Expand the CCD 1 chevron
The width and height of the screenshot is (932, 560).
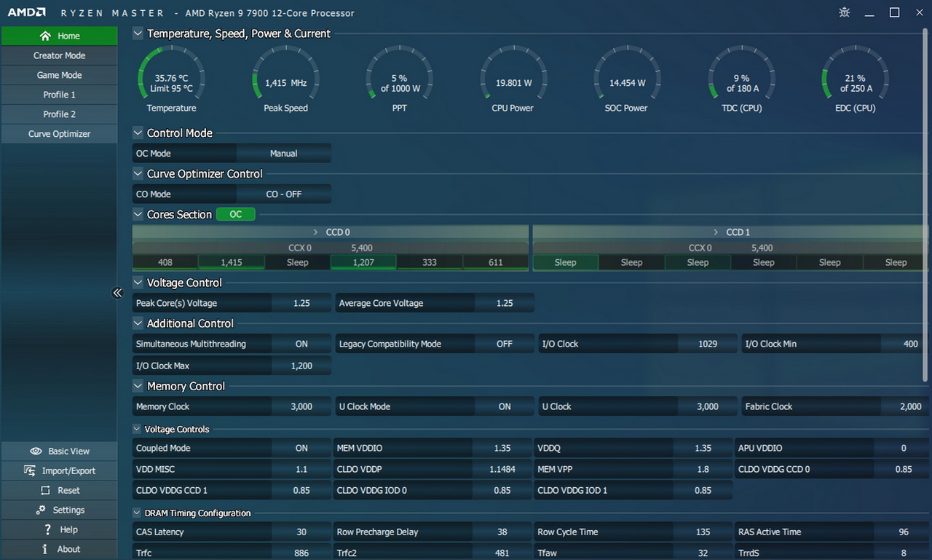pyautogui.click(x=716, y=232)
